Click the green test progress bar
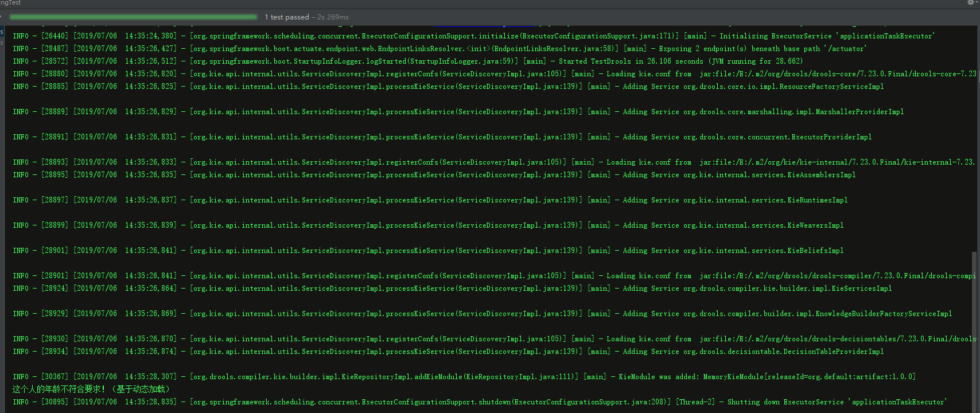The image size is (980, 413). click(x=133, y=17)
